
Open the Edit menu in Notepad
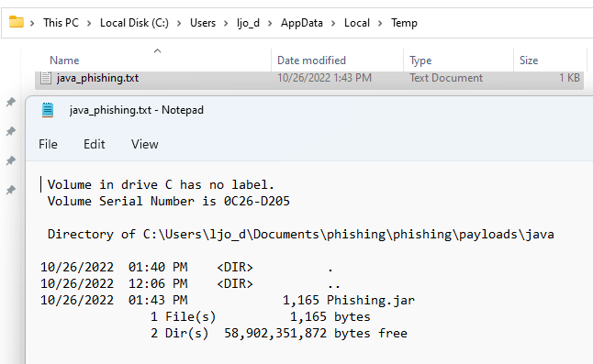click(95, 144)
